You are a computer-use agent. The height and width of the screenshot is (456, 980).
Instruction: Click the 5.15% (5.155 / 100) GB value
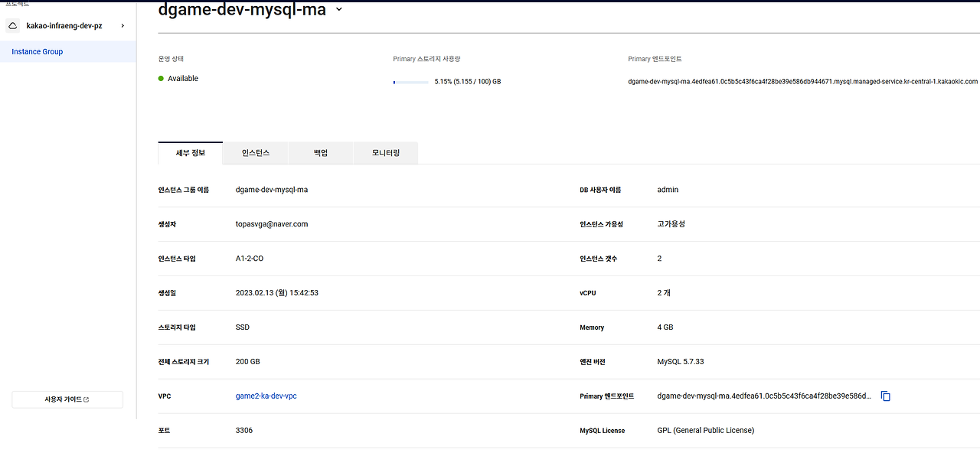[x=468, y=81]
